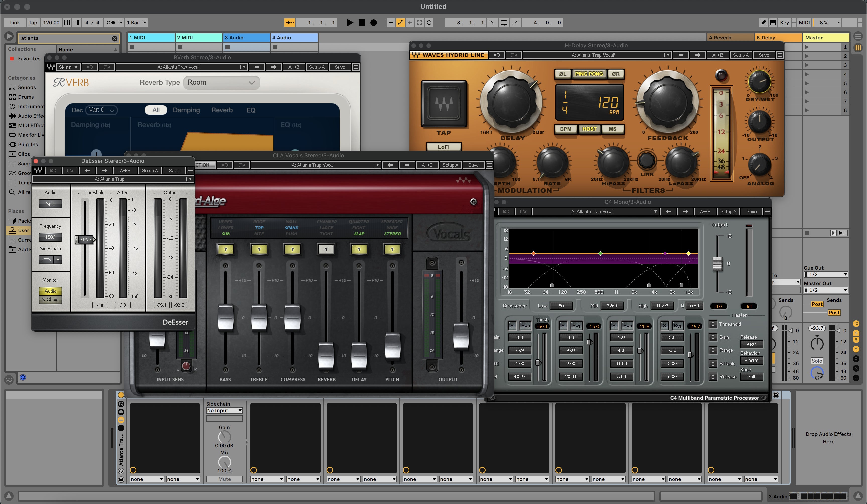Switch DeEsser monitor to S Chain
The image size is (867, 504).
50,300
